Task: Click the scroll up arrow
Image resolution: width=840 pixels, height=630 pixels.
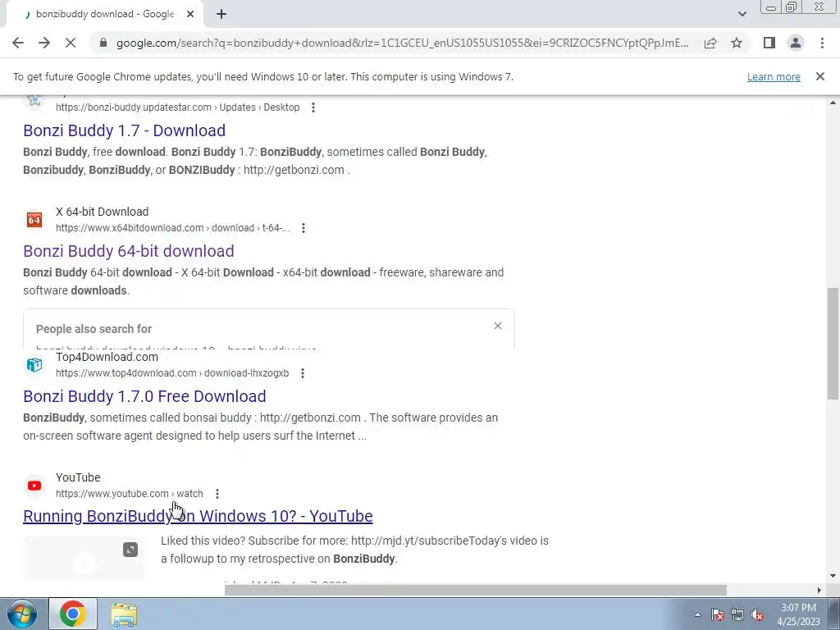Action: tap(833, 103)
